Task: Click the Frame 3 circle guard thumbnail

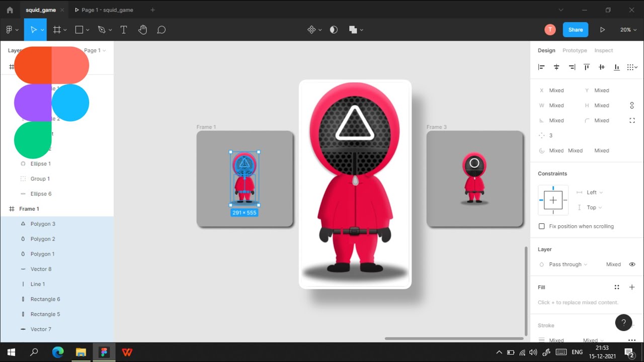Action: (474, 178)
